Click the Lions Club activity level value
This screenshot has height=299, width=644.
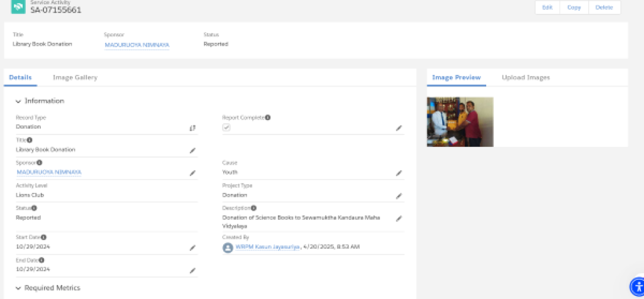30,195
